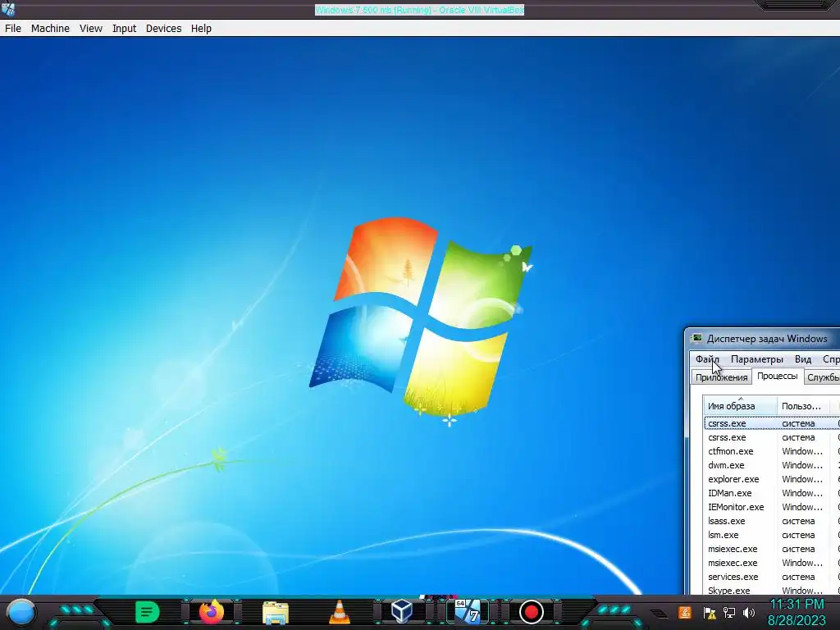Screen dimensions: 840x630
Task: Select the IEMonitor.exe process
Action: tap(772, 507)
